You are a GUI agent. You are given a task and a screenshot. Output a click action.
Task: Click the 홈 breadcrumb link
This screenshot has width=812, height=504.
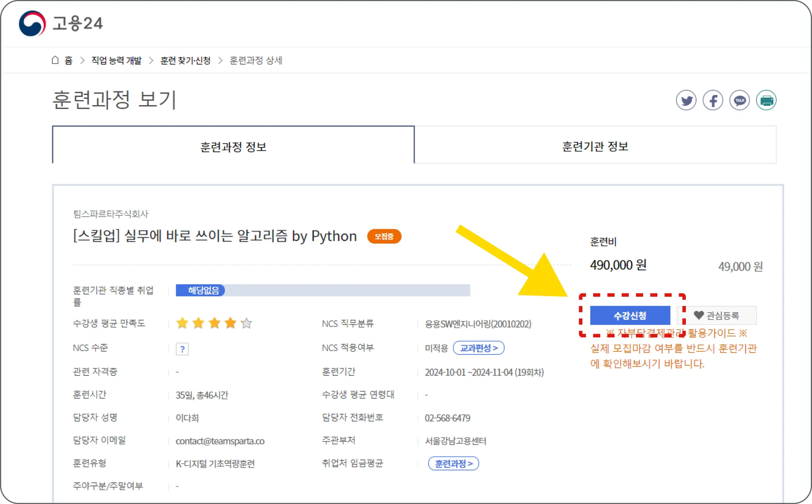69,60
